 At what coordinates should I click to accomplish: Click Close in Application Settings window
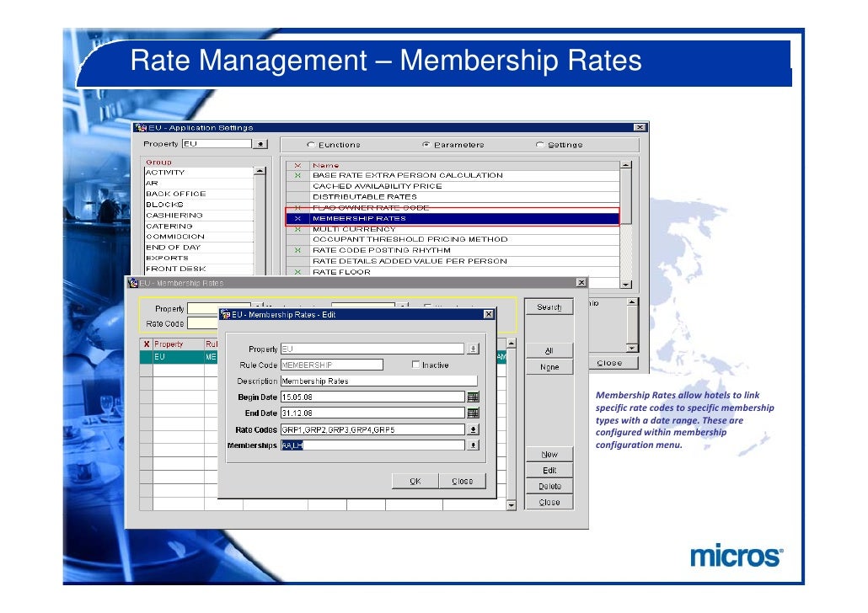click(609, 363)
